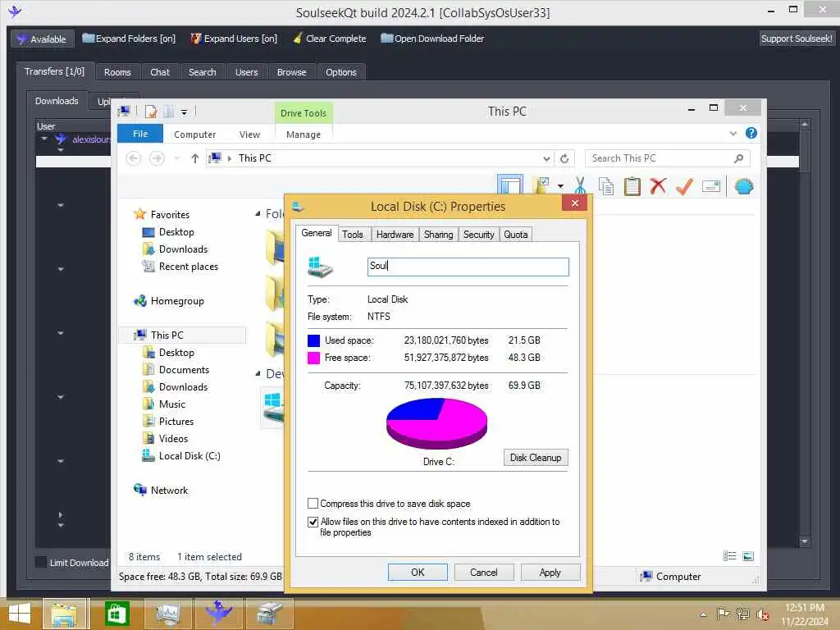Open dropdown arrow beside folder options icon
The image size is (840, 630).
[x=560, y=186]
